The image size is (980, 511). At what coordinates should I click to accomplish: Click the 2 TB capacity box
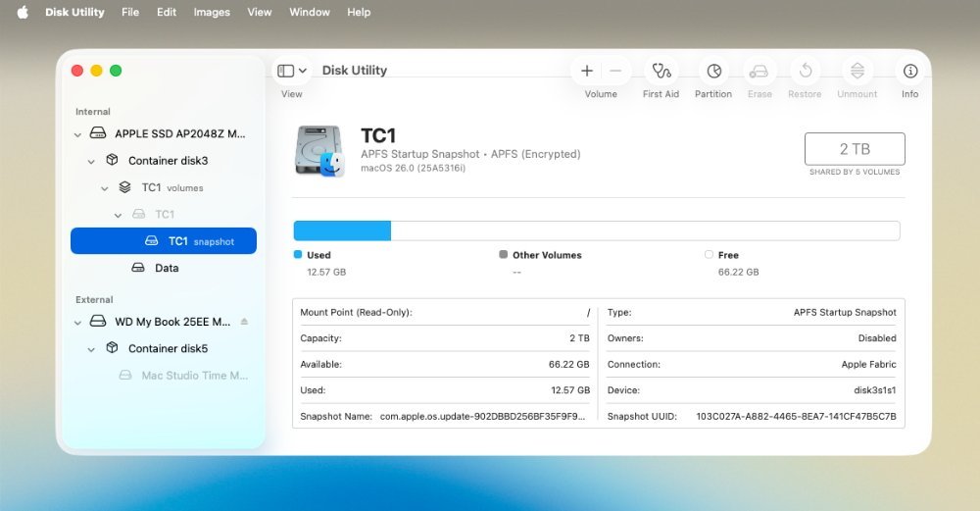click(x=855, y=149)
